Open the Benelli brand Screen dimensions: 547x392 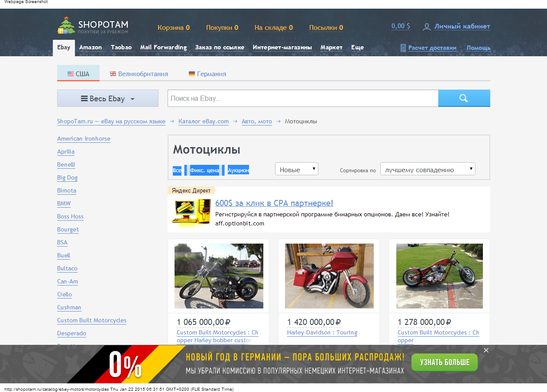pos(66,165)
